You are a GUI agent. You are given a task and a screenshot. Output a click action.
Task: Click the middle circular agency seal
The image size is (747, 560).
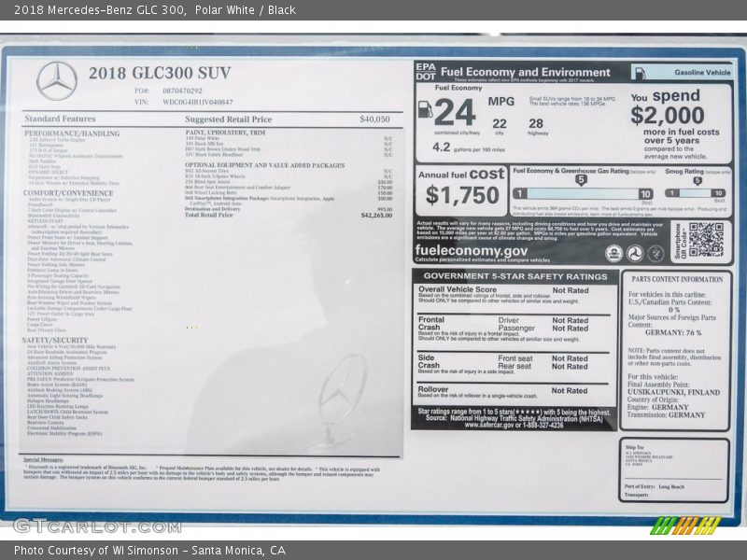click(x=635, y=253)
